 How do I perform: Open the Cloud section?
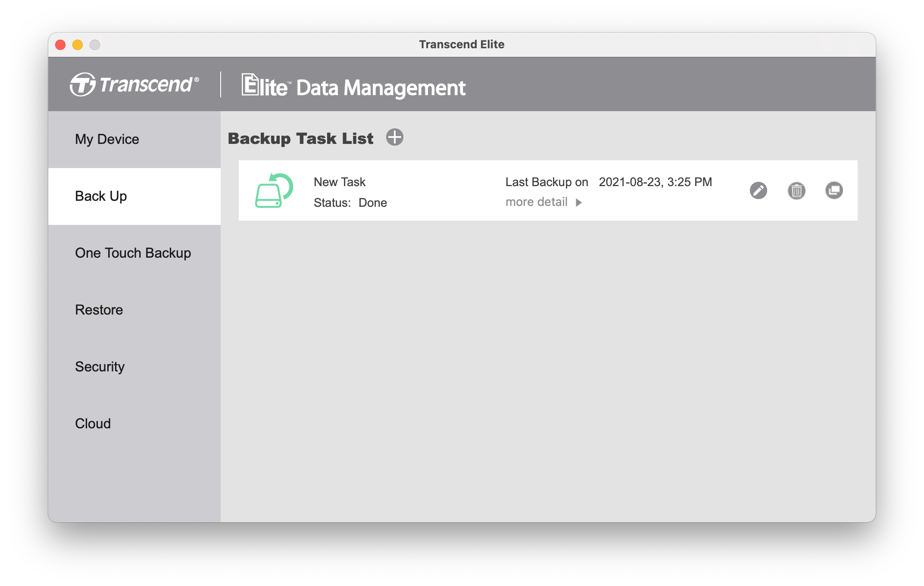coord(134,424)
